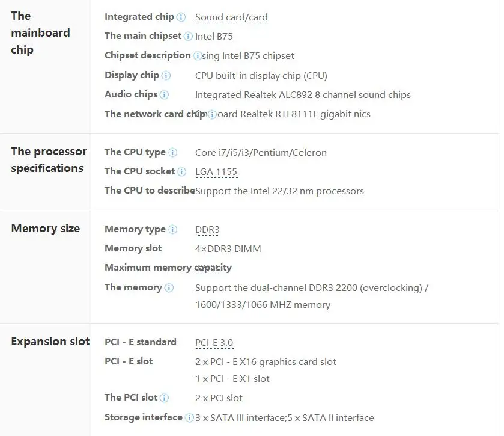The height and width of the screenshot is (436, 504).
Task: Click info icon beside The PCI slot
Action: 165,398
